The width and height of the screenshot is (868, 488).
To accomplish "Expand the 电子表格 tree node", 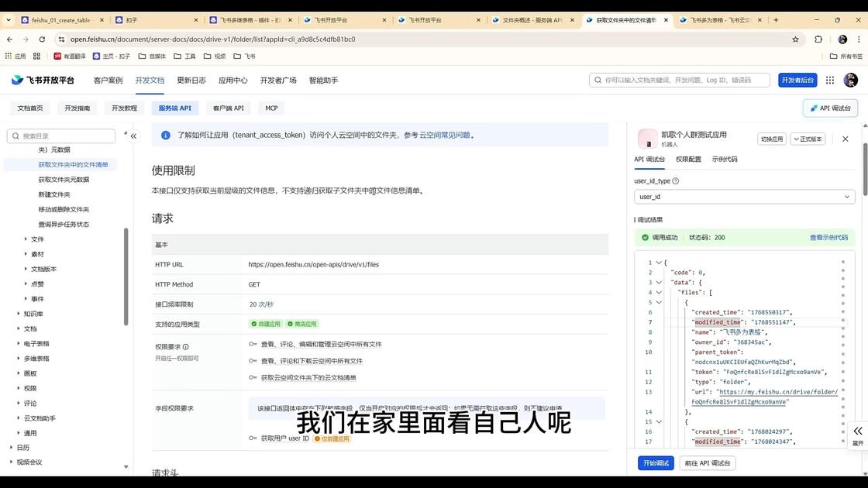I will [x=19, y=344].
